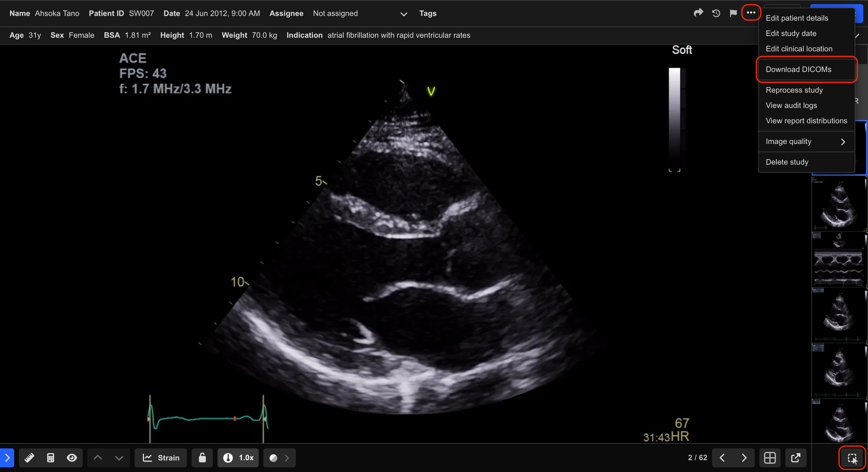Adjust the 1.0x playback speed control
Screen dimensions: 868x472
click(x=238, y=458)
